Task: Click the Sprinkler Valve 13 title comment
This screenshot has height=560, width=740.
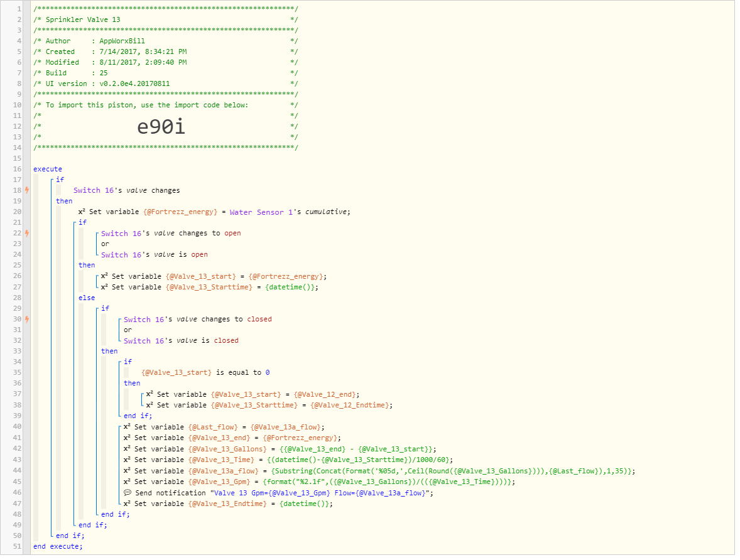Action: 83,19
